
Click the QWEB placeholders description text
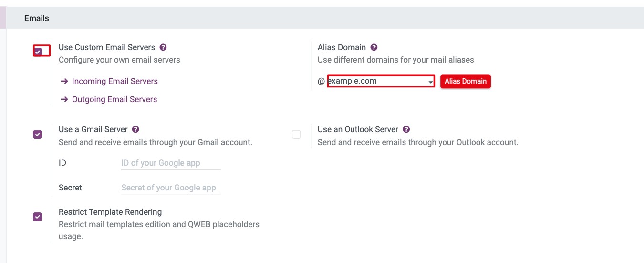coord(159,230)
